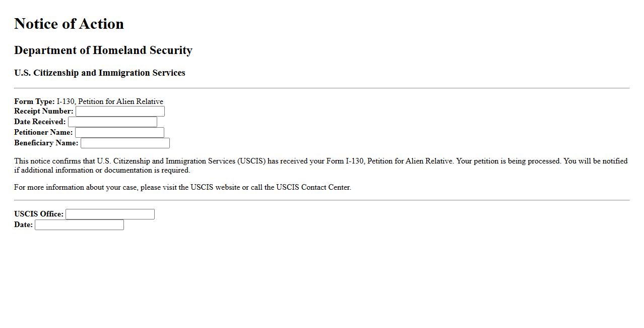
Task: Focus the USCIS Office input box
Action: 110,214
